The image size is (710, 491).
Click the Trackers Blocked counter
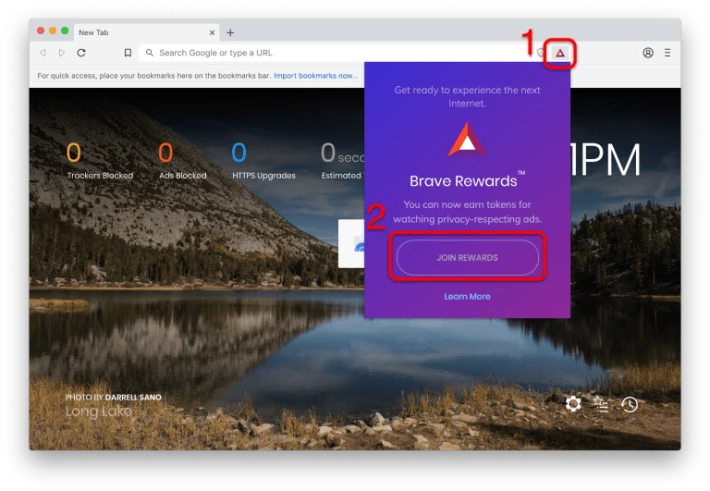(x=100, y=161)
